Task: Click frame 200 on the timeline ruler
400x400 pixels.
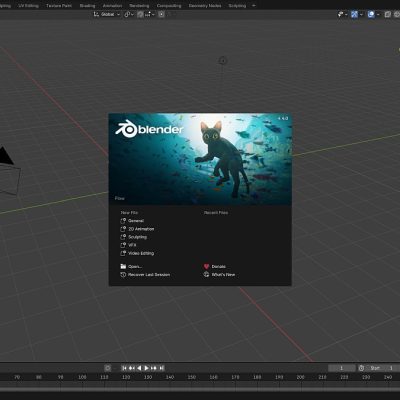Action: tap(301, 377)
